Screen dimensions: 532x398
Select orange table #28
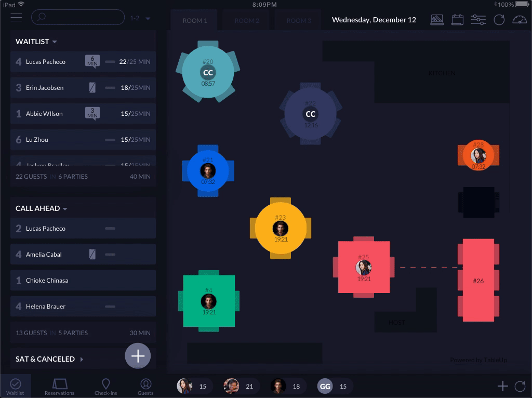[x=478, y=155]
